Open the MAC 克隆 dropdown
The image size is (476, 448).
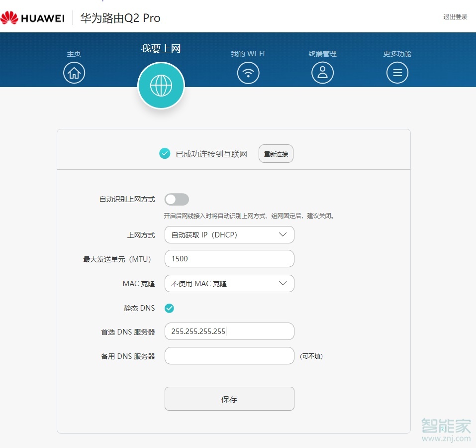[229, 283]
